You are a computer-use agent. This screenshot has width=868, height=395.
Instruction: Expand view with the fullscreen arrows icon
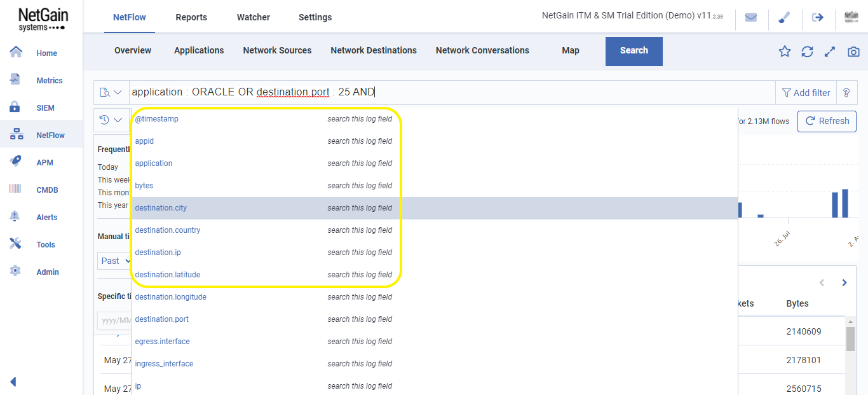click(830, 52)
